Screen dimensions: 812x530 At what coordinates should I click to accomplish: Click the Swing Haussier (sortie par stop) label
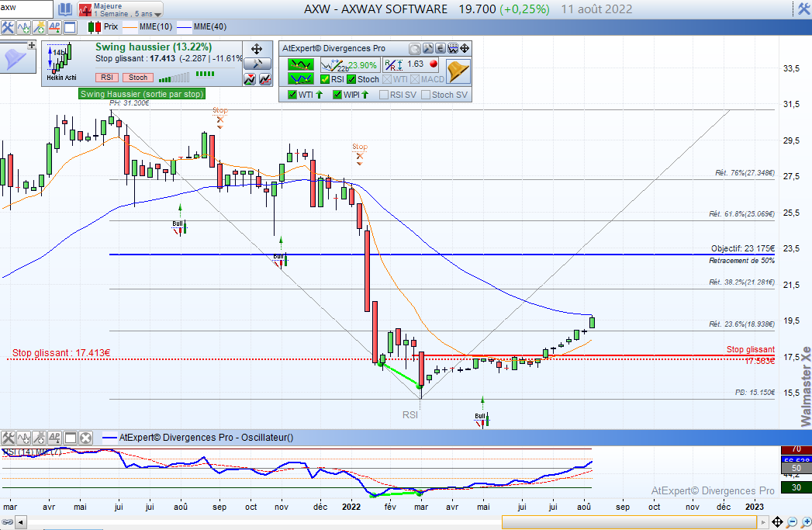[142, 94]
